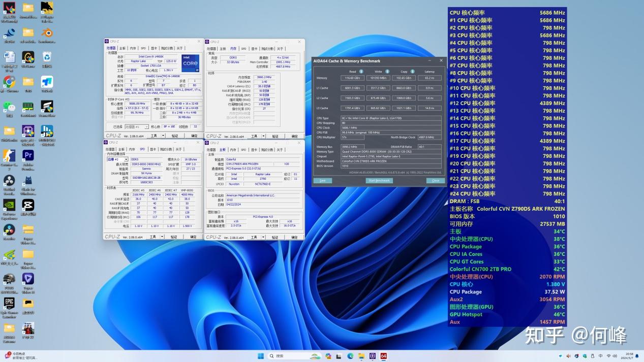Open Clash for Windows desktop icon
The width and height of the screenshot is (644, 362).
(28, 181)
